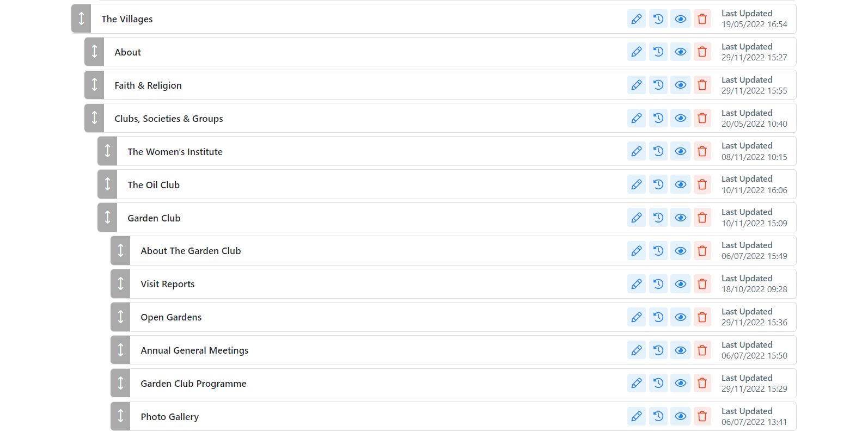Edit the Garden Club page
868x432 pixels.
pos(636,218)
